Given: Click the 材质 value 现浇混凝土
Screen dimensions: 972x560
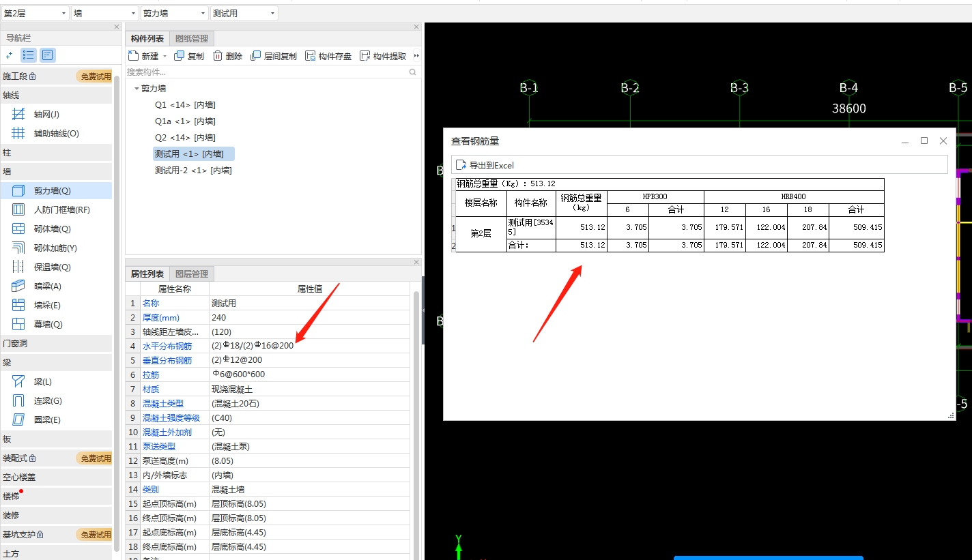Looking at the screenshot, I should pyautogui.click(x=310, y=389).
